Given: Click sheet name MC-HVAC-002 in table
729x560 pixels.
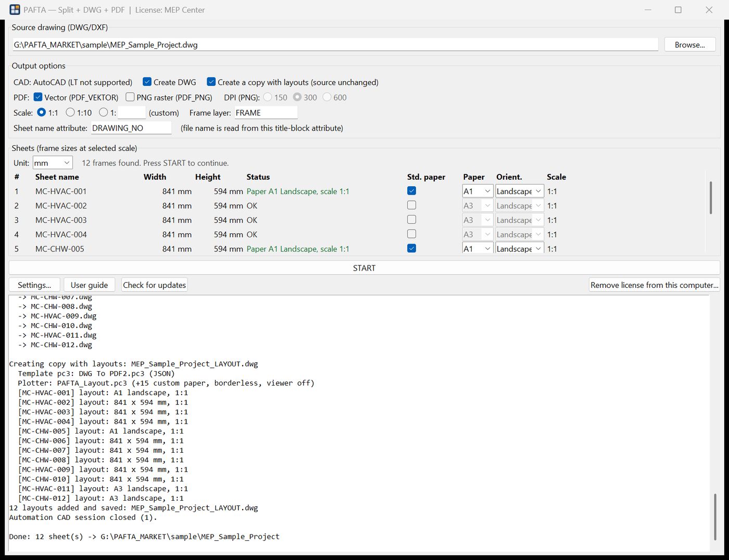Looking at the screenshot, I should point(61,206).
